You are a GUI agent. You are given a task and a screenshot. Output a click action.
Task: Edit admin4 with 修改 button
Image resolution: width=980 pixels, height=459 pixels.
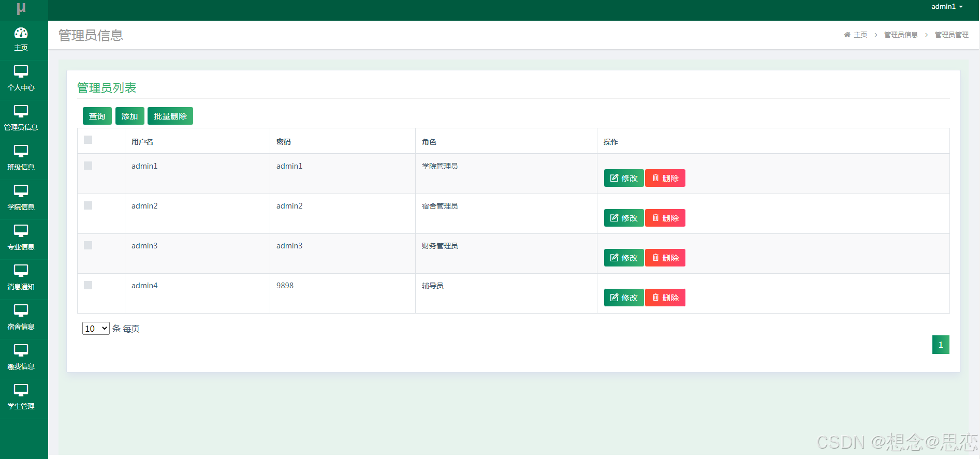click(624, 298)
